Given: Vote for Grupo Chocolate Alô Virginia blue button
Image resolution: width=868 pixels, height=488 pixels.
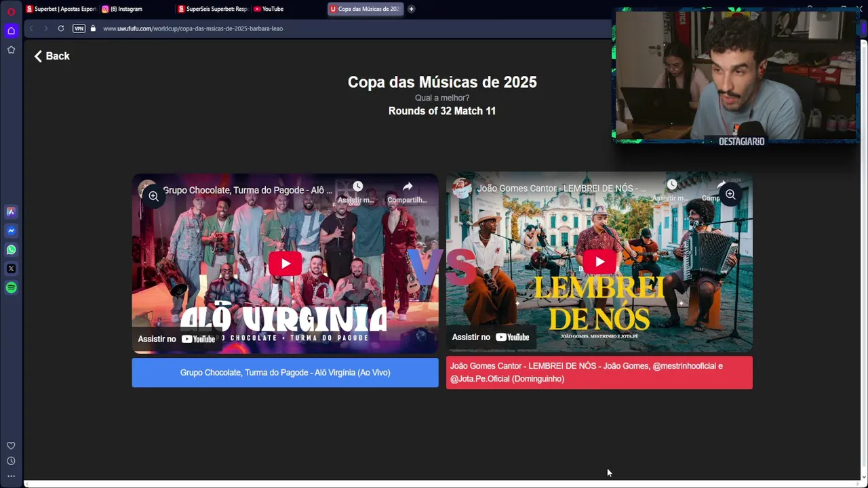Looking at the screenshot, I should click(x=285, y=373).
